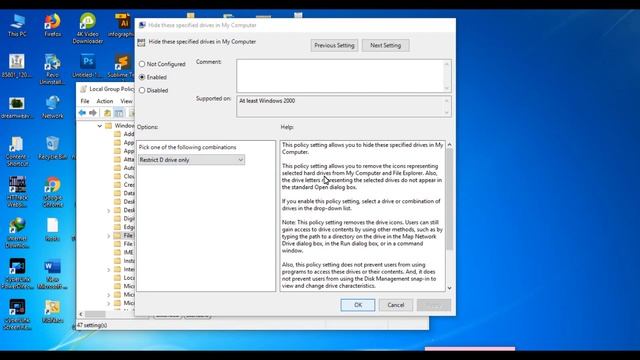Open the File menu in Group Policy Editor
Image resolution: width=640 pixels, height=360 pixels.
pos(85,101)
